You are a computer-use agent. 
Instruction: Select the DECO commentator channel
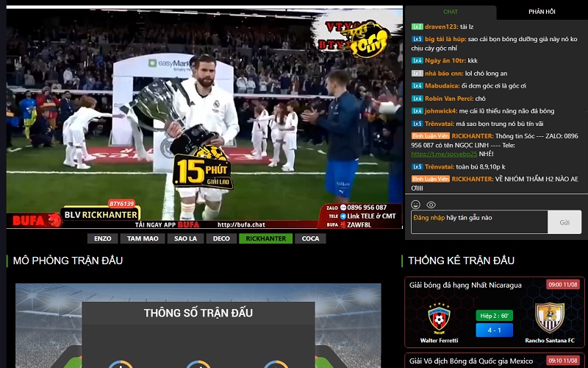[x=221, y=238]
